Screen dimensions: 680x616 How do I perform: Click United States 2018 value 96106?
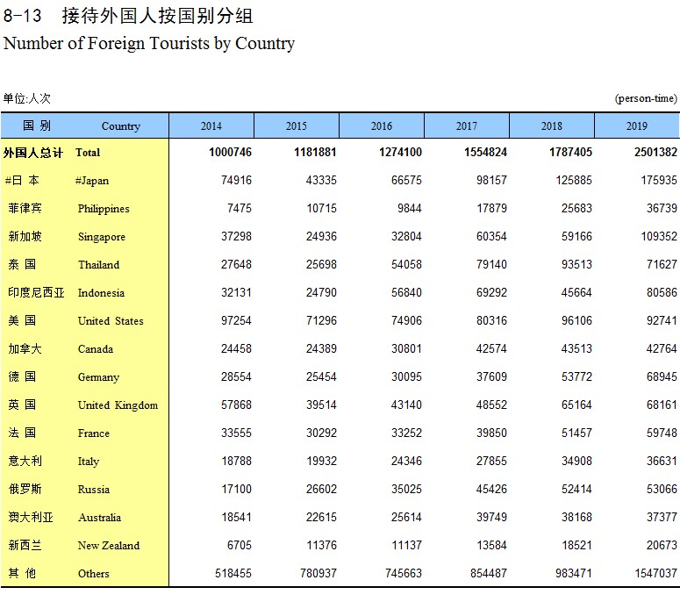pyautogui.click(x=576, y=320)
